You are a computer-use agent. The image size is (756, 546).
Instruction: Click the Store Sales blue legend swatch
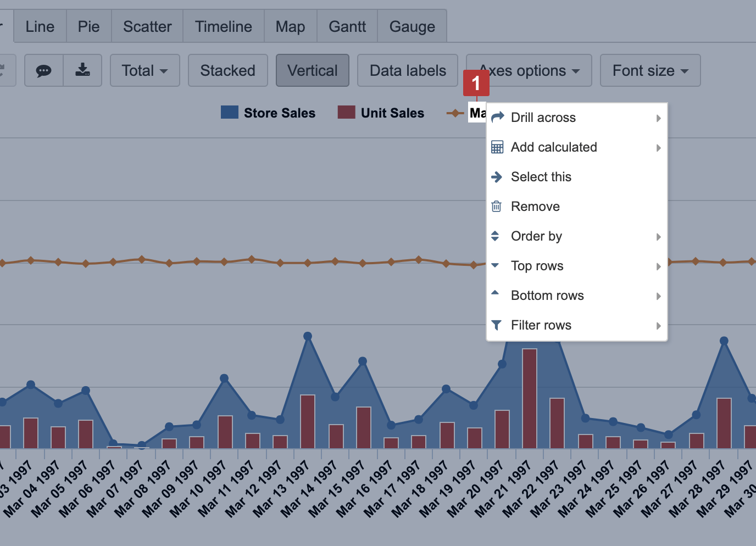[229, 113]
